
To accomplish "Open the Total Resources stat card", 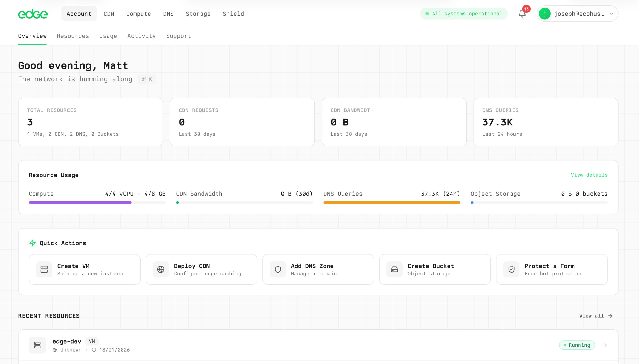I will [90, 122].
